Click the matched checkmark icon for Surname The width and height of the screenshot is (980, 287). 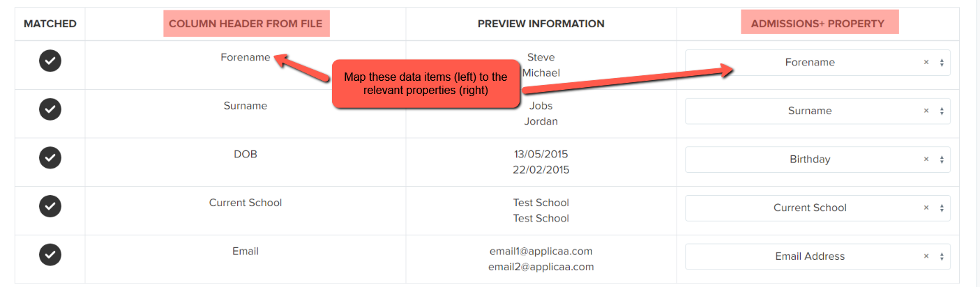[50, 109]
